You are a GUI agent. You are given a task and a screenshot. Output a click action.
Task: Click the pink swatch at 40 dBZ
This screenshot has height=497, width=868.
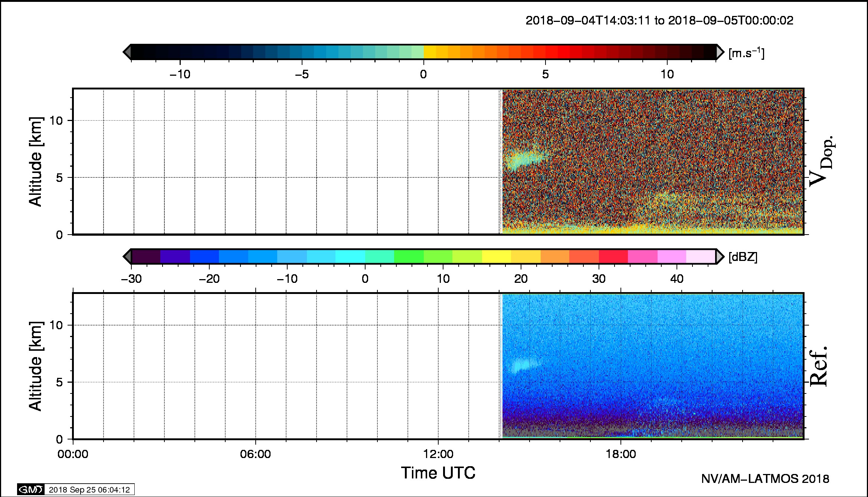pyautogui.click(x=672, y=256)
